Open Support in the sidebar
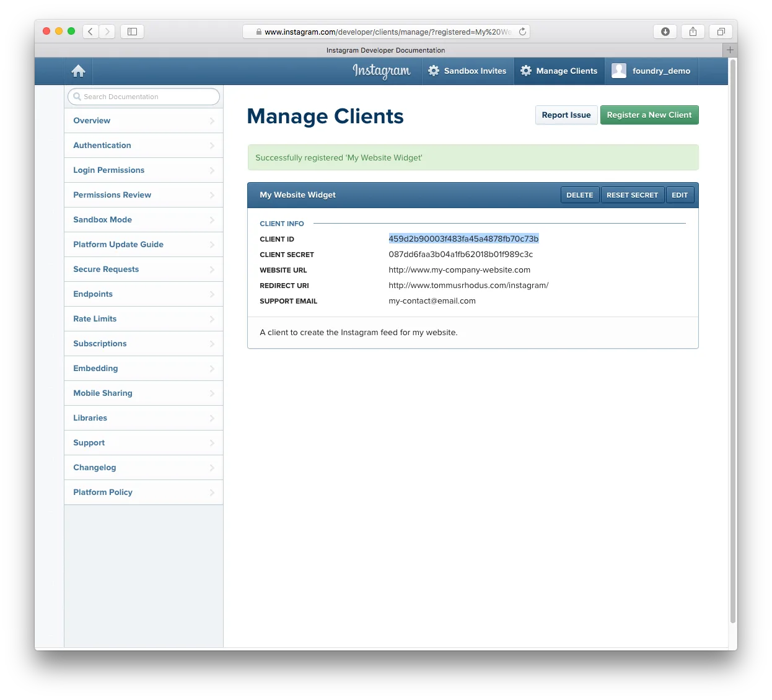This screenshot has height=700, width=772. 144,443
